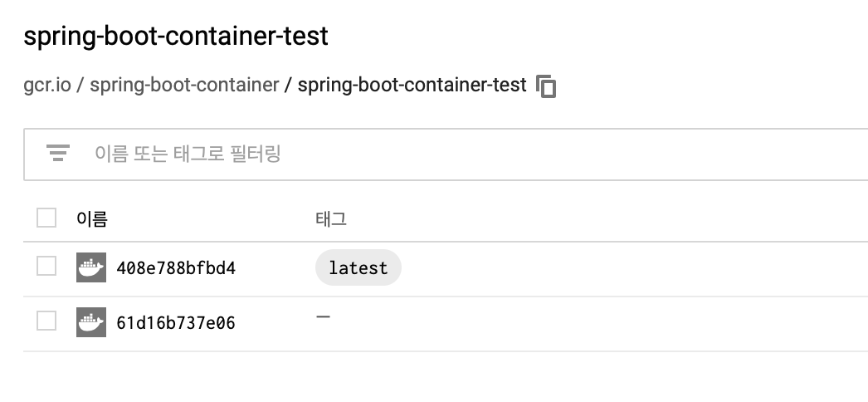Click Docker icon beside 408e788bfbd4
The height and width of the screenshot is (402, 868).
(91, 267)
